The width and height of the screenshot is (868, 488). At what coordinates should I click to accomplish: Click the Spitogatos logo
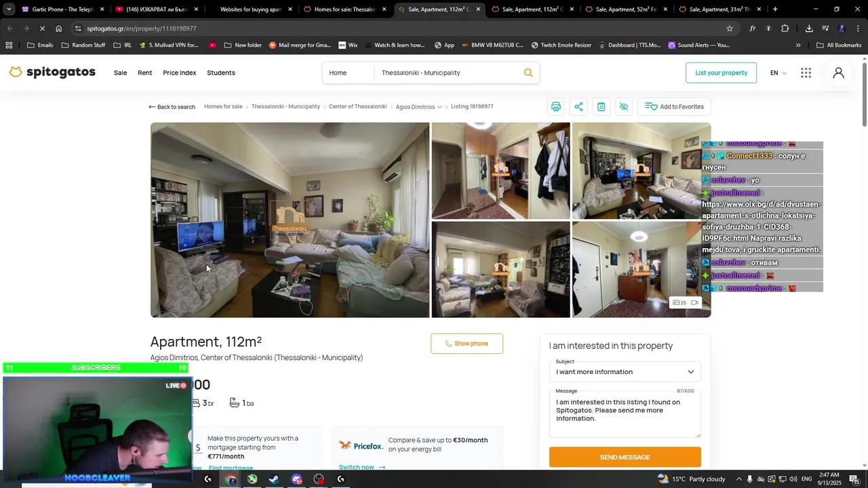pyautogui.click(x=52, y=72)
